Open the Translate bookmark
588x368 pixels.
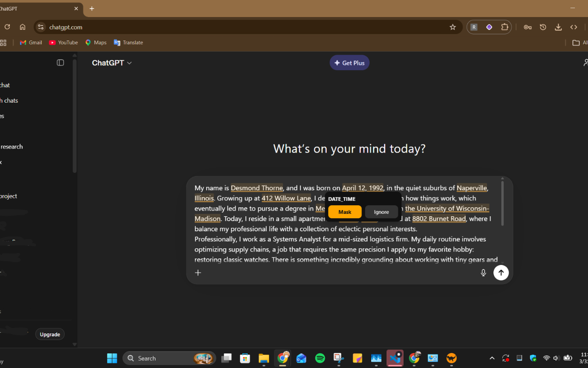(129, 42)
